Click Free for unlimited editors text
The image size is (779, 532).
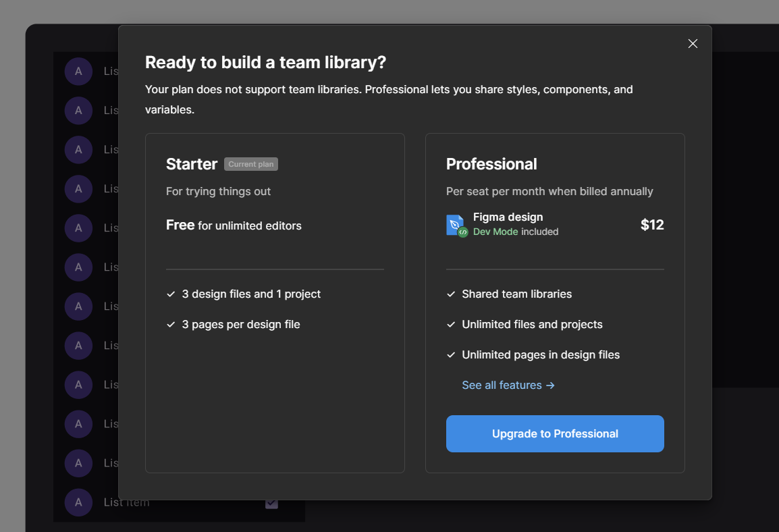coord(234,225)
